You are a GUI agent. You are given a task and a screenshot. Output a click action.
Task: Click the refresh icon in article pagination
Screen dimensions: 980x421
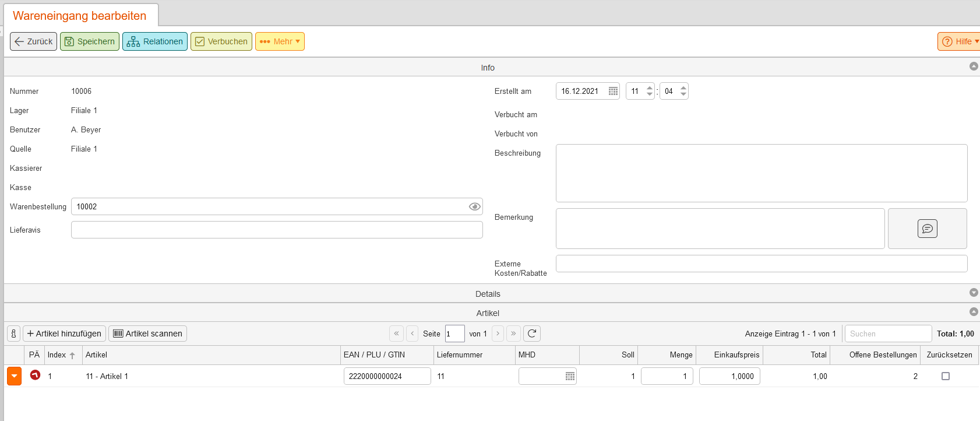coord(531,334)
